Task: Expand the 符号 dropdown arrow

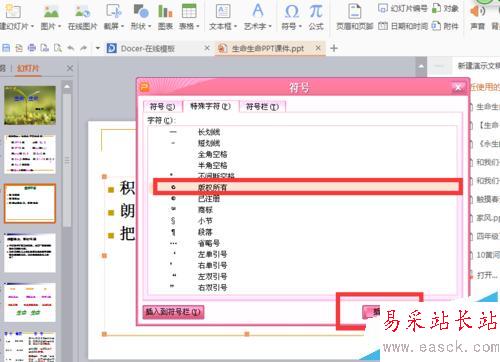Action: click(x=300, y=26)
